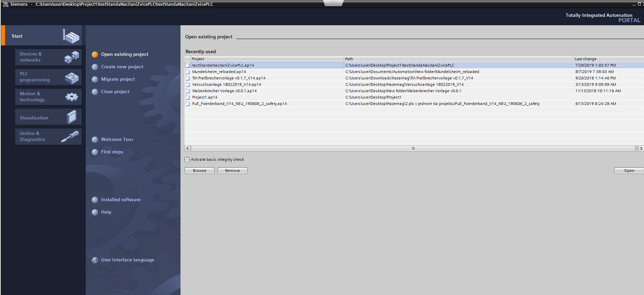The height and width of the screenshot is (295, 644).
Task: Select Close project action
Action: point(115,92)
